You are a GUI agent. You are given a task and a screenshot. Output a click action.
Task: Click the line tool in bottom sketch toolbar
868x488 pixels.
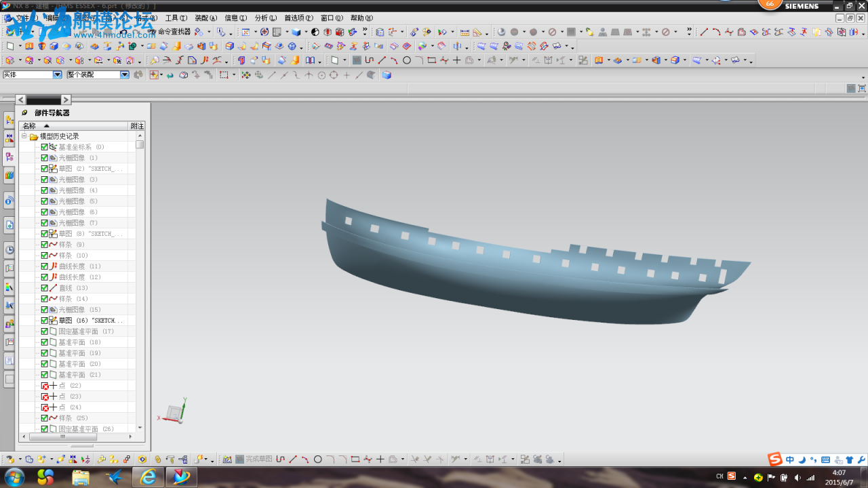(293, 460)
